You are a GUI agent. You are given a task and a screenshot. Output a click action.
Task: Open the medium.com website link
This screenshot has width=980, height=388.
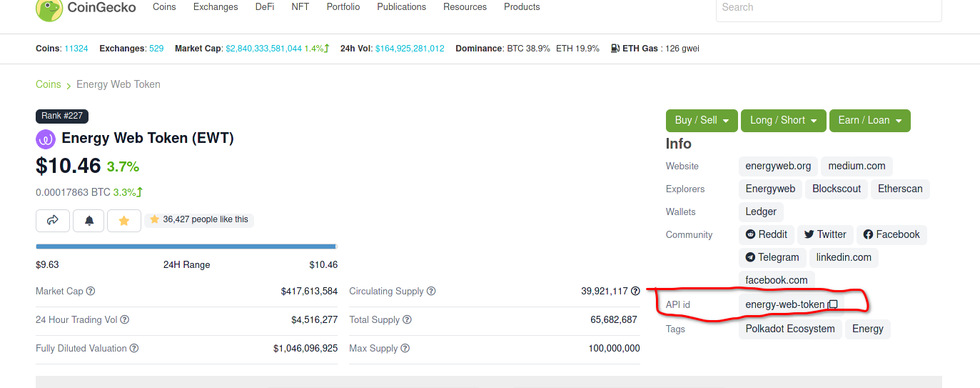857,166
